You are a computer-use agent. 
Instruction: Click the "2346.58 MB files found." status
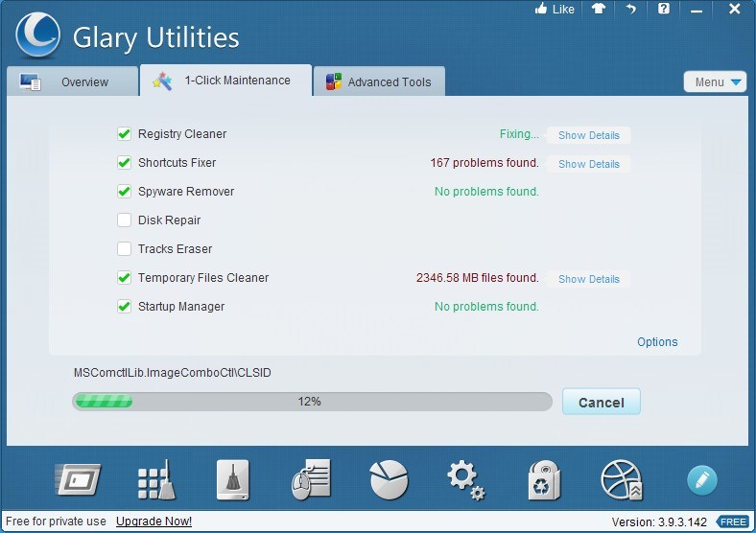coord(478,278)
